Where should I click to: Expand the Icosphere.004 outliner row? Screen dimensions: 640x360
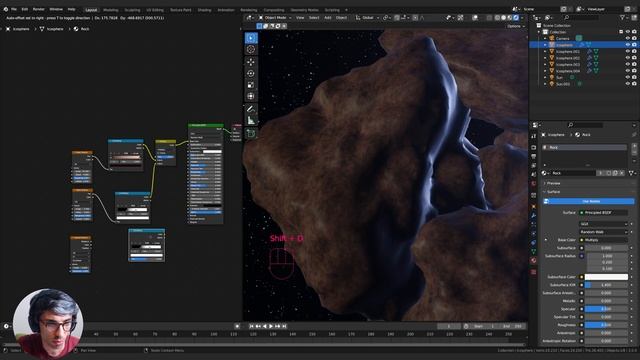(545, 71)
